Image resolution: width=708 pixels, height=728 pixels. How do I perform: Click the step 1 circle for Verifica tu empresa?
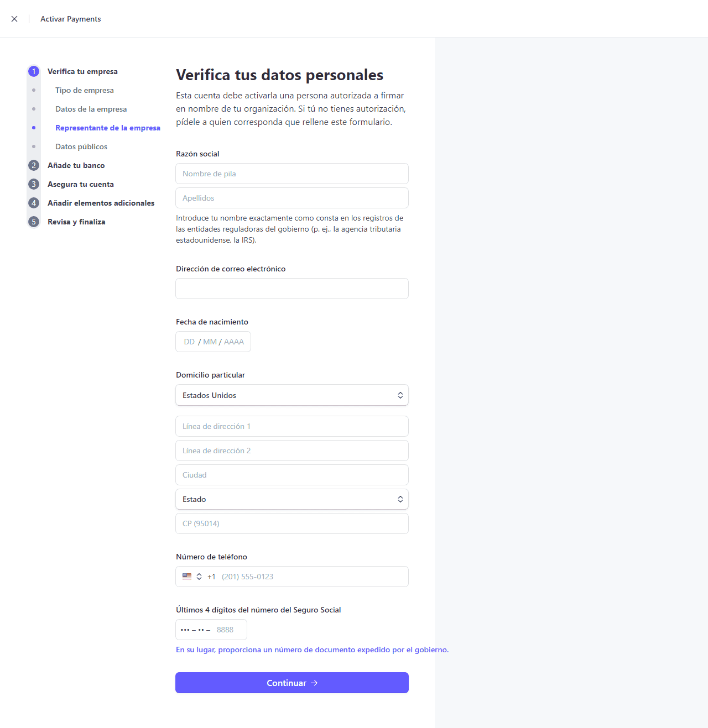pos(34,71)
